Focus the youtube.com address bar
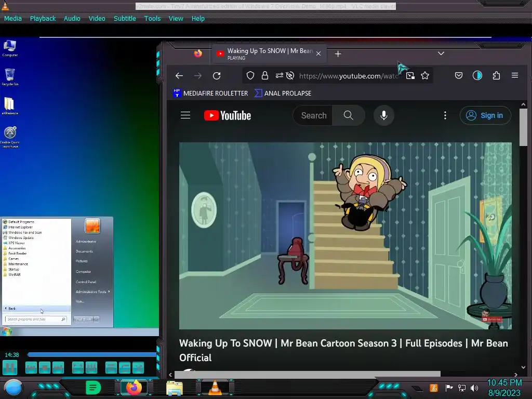The width and height of the screenshot is (532, 399). click(349, 76)
